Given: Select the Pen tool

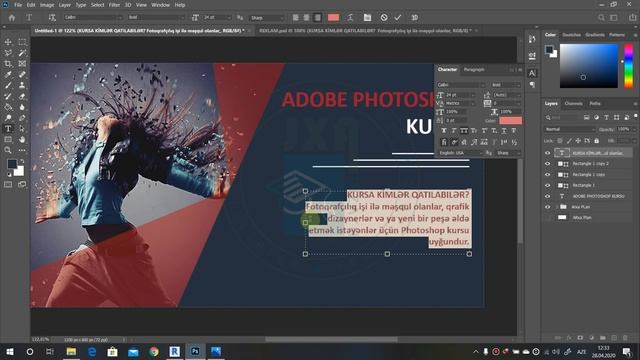Looking at the screenshot, I should [22, 118].
